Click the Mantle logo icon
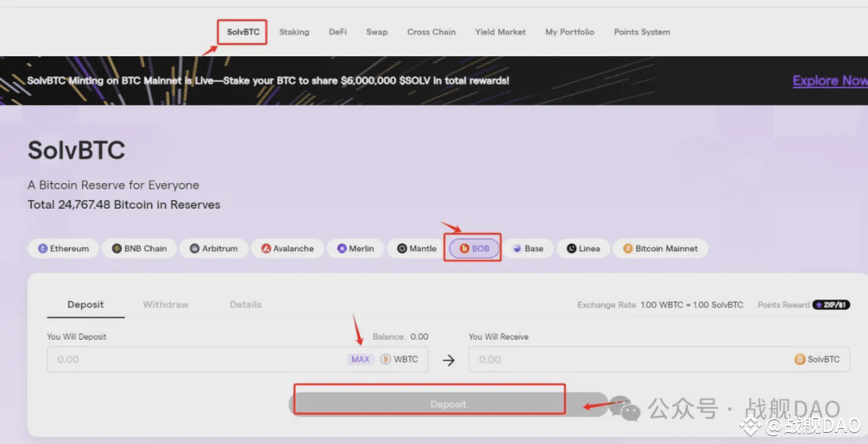Screen dimensions: 868x444 [402, 249]
